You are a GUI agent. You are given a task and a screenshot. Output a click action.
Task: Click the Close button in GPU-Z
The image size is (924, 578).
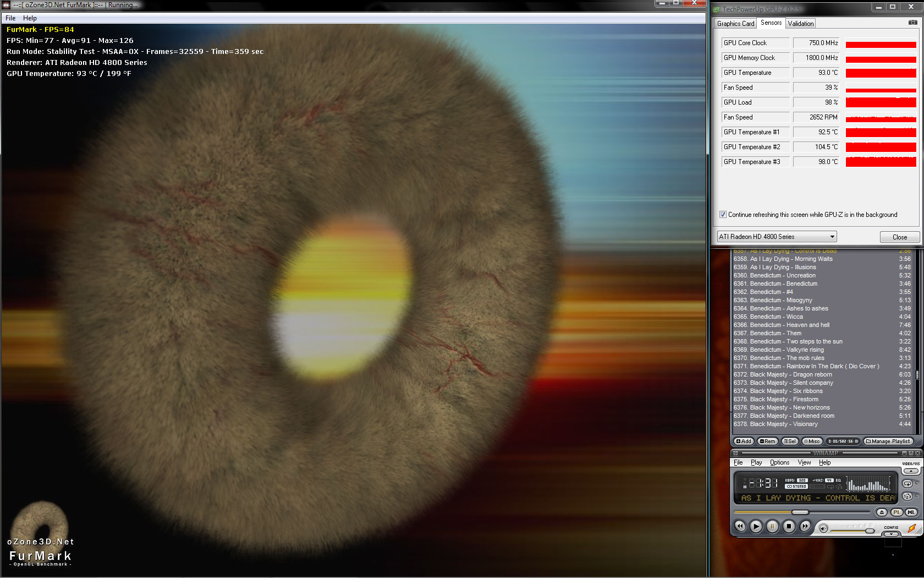(x=900, y=237)
